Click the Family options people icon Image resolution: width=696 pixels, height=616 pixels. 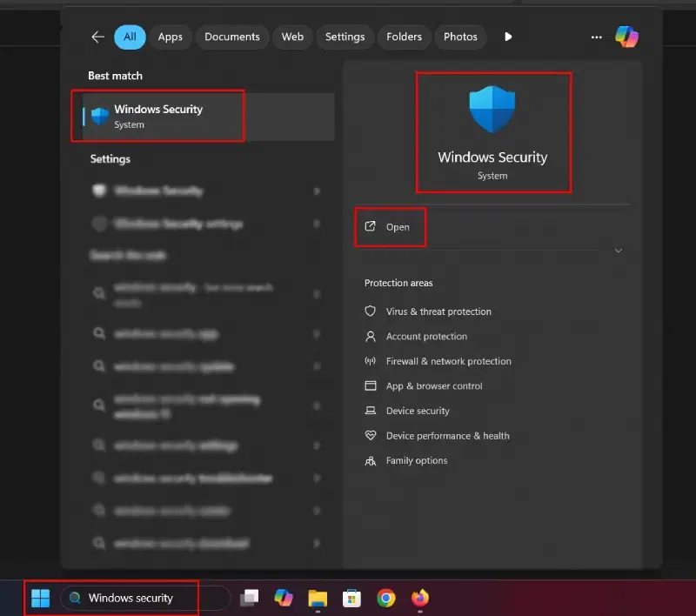371,460
